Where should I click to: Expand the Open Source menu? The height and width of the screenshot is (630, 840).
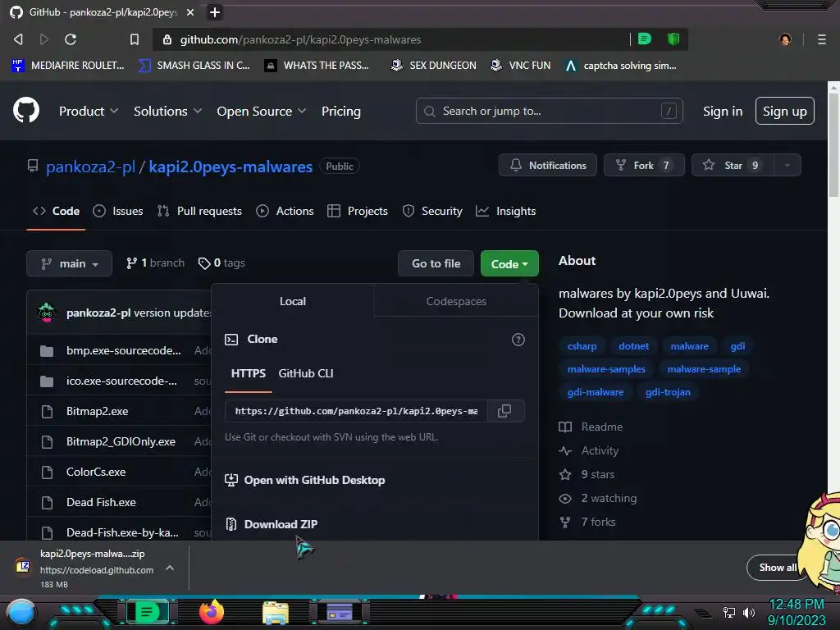tap(262, 111)
